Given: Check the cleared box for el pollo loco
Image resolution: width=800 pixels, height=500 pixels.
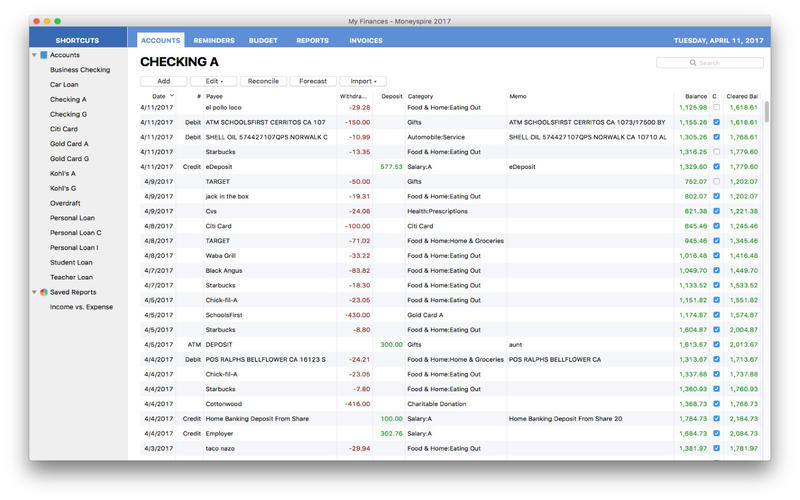Looking at the screenshot, I should pyautogui.click(x=716, y=107).
